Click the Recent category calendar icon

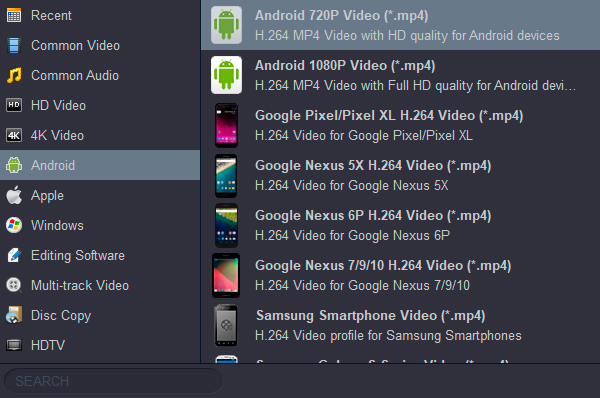(x=14, y=15)
